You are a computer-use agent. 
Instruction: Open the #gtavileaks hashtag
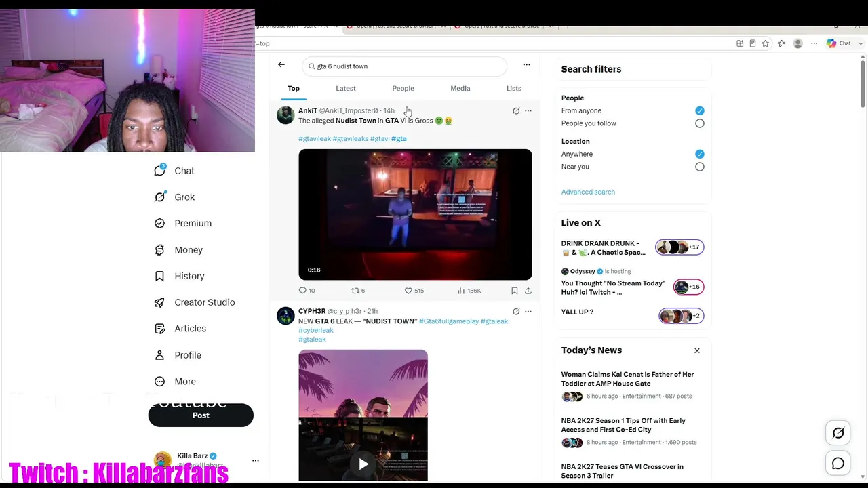point(351,138)
